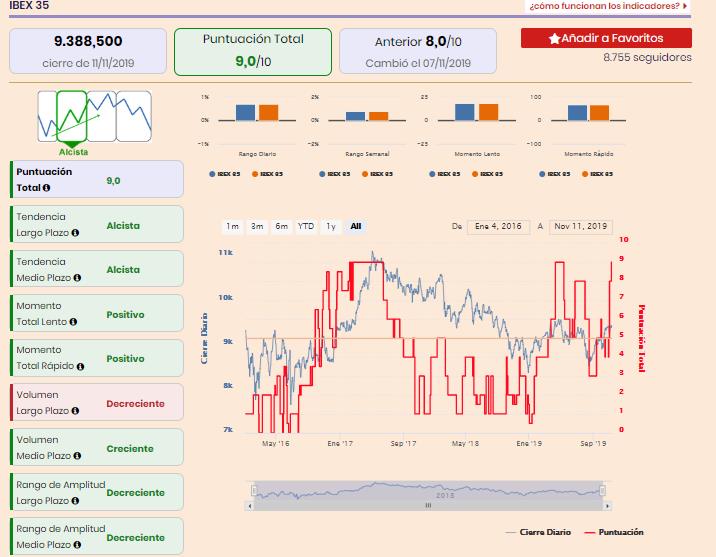Click the '8.755 seguidores' text
This screenshot has height=557, width=716.
point(647,58)
